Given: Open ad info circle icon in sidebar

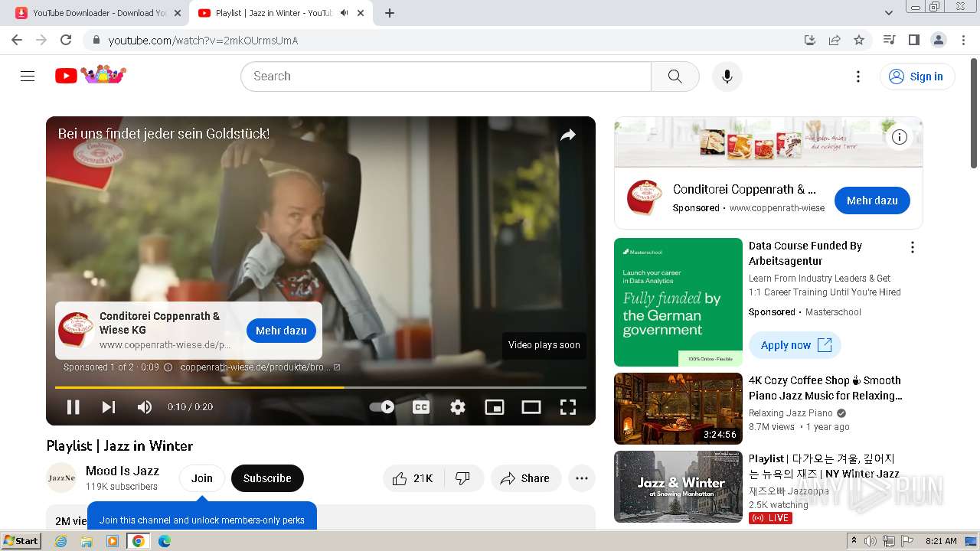Looking at the screenshot, I should click(900, 137).
